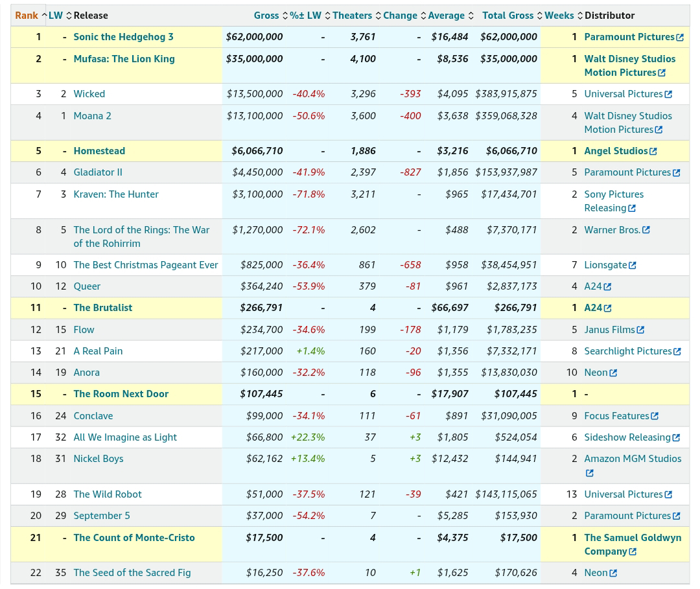Viewport: 700px width, 589px height.
Task: Open the Gladiator II release link
Action: [x=98, y=173]
